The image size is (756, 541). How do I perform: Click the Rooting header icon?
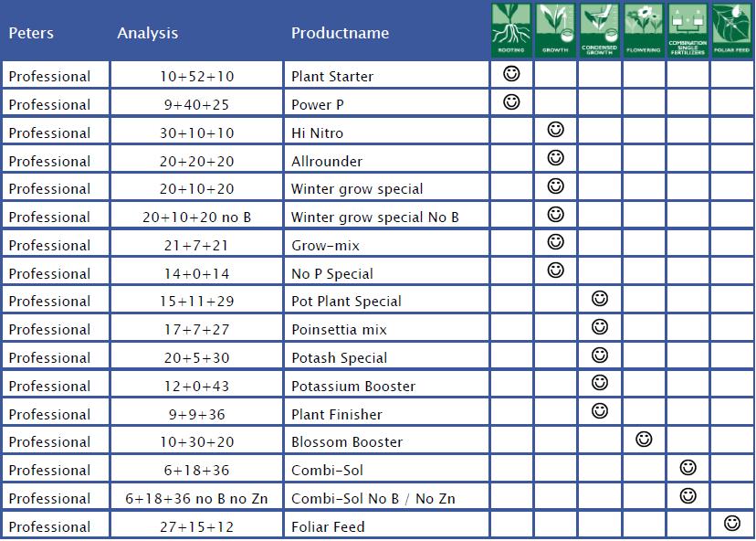pyautogui.click(x=511, y=30)
